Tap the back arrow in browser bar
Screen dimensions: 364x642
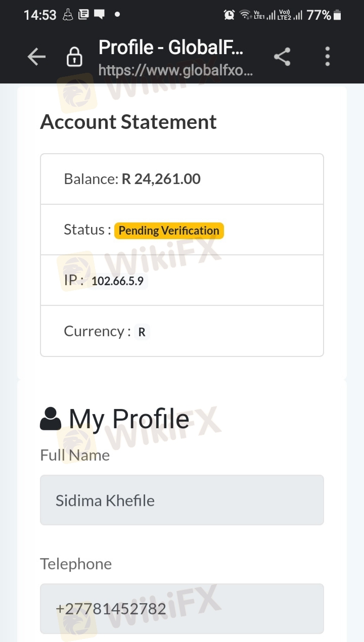pos(36,57)
